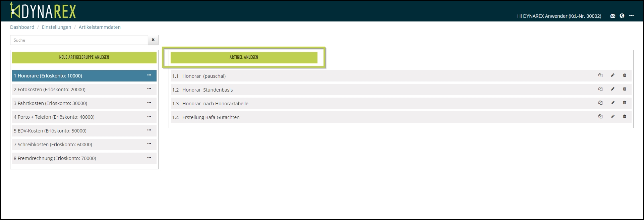The image size is (644, 220).
Task: Clear the search with the X button
Action: coord(153,40)
